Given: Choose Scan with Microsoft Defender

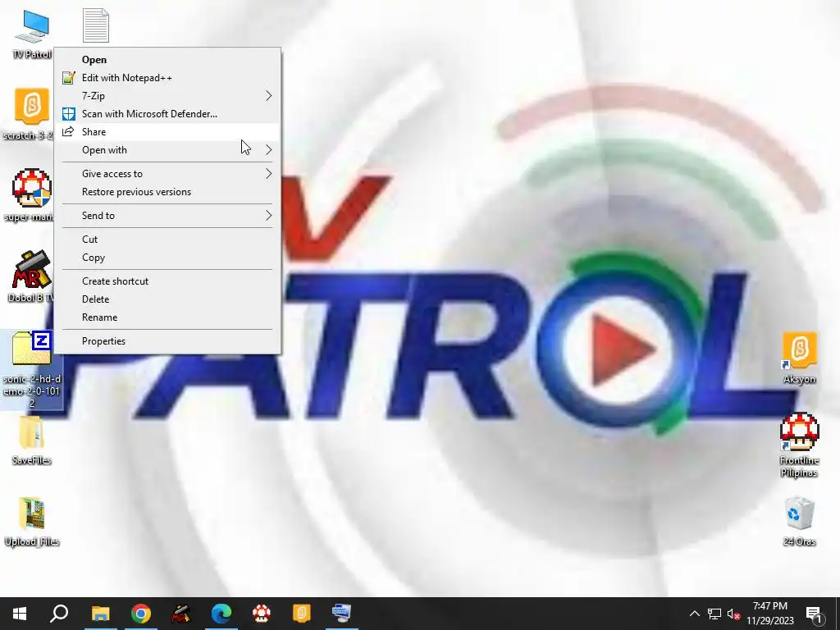Looking at the screenshot, I should click(167, 114).
